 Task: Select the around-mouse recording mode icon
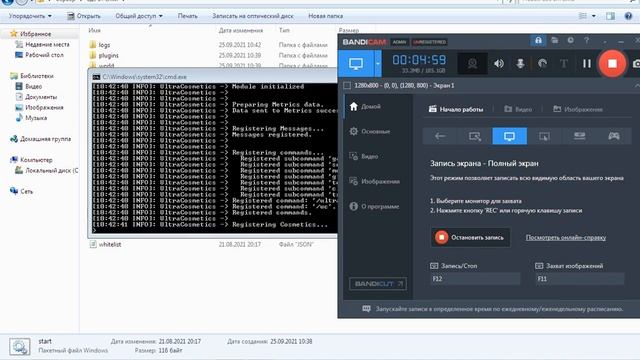pyautogui.click(x=544, y=136)
